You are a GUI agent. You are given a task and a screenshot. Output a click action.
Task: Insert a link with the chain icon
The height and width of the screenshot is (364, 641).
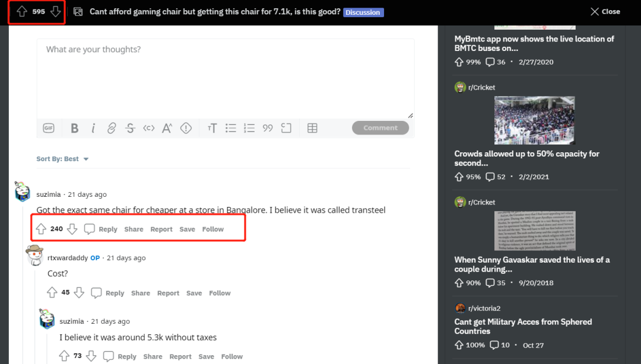(112, 128)
